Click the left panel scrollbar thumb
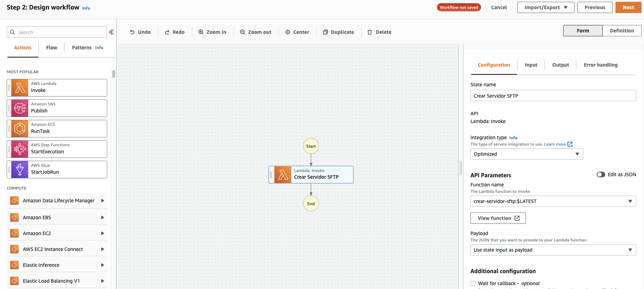Viewport: 644px width, 289px height. [x=114, y=74]
